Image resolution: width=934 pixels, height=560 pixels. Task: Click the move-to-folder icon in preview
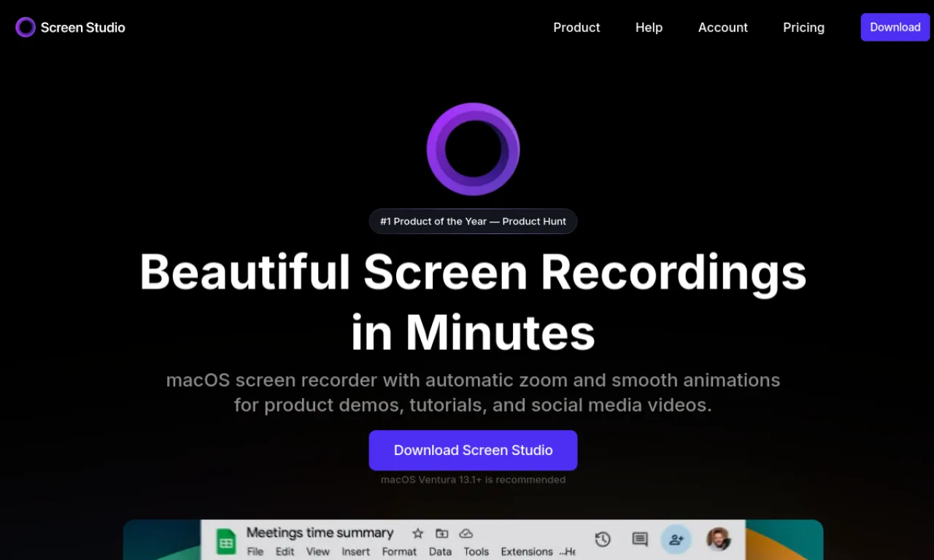(441, 534)
